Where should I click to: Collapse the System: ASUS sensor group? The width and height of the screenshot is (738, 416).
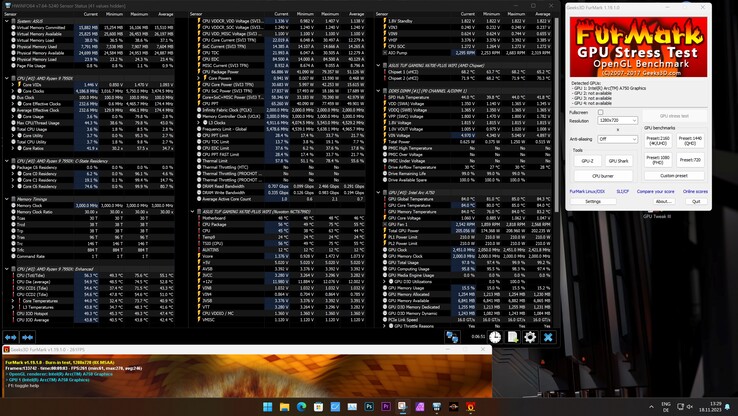point(4,20)
